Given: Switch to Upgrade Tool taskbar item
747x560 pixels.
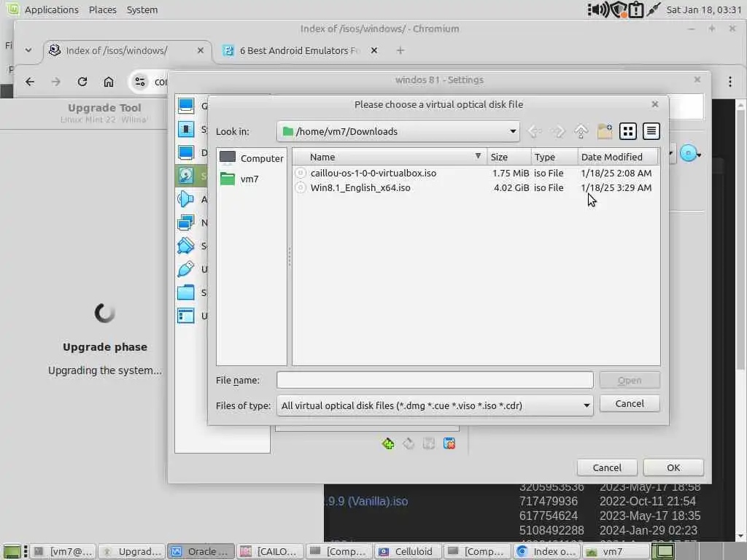Looking at the screenshot, I should click(133, 551).
